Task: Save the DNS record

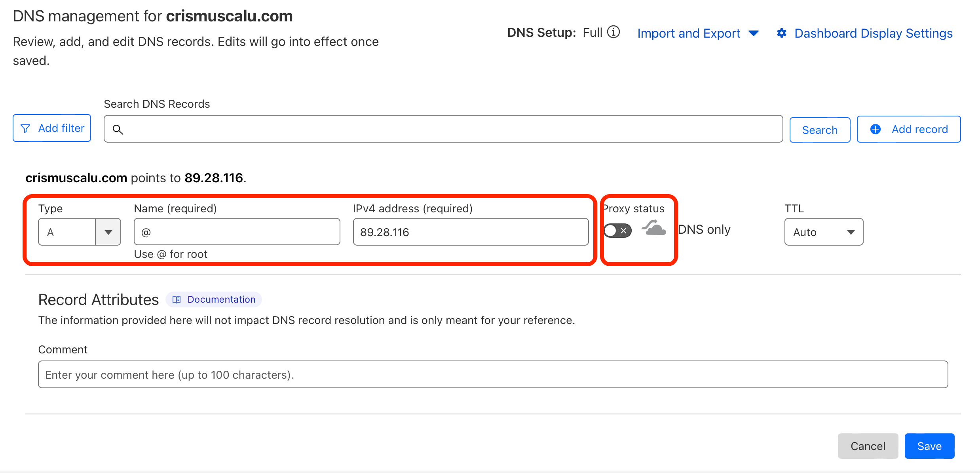Action: (x=929, y=446)
